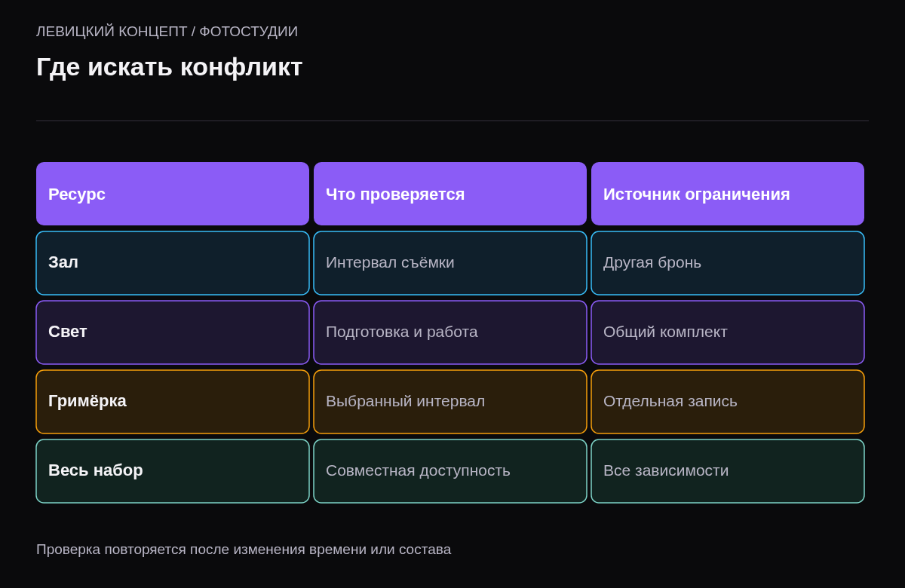The image size is (905, 588).
Task: Click the 'Общий комплект' cell
Action: 728,332
